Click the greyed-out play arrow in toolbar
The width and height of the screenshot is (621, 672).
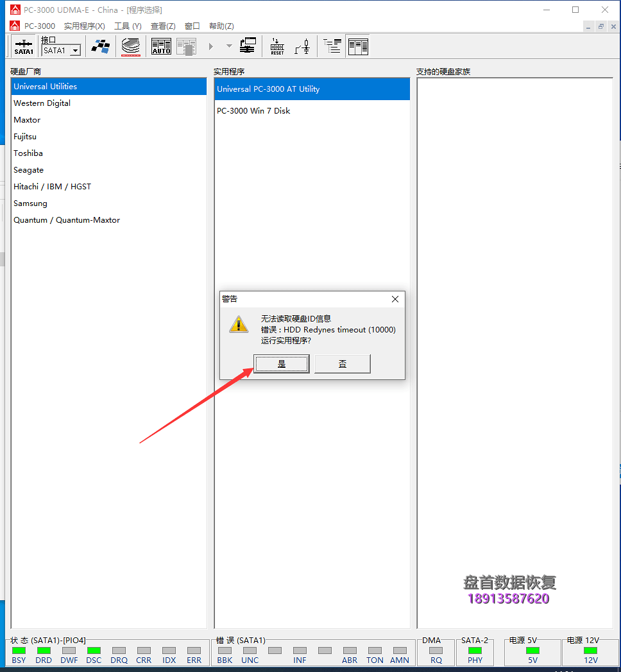tap(210, 46)
